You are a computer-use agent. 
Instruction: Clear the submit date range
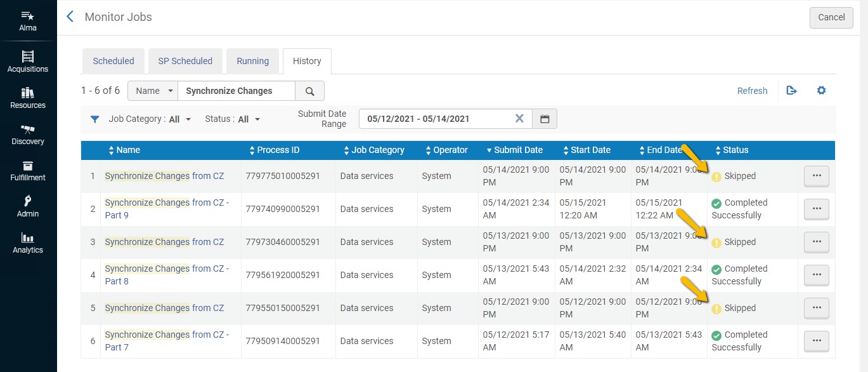[519, 119]
